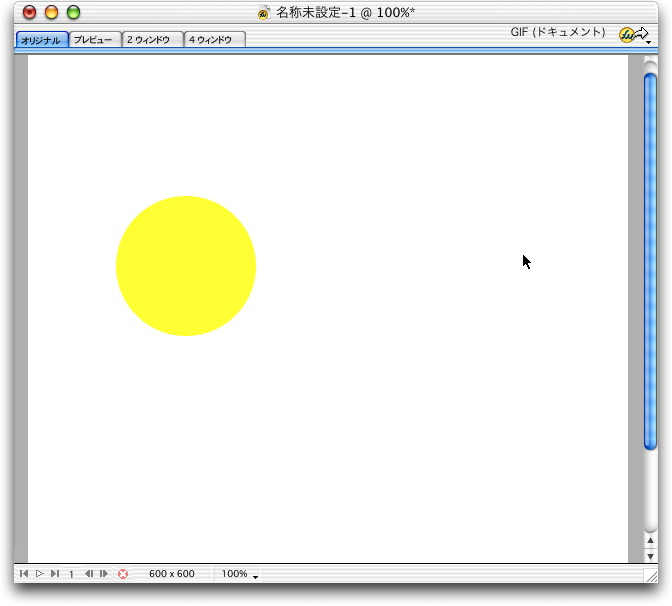Click the window resize grip corner
This screenshot has height=606, width=672.
point(651,576)
